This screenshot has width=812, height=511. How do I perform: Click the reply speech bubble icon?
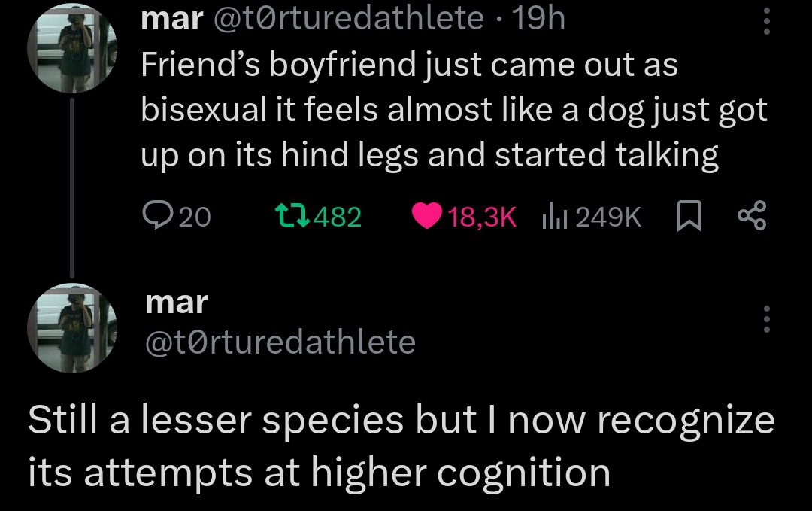click(x=156, y=217)
